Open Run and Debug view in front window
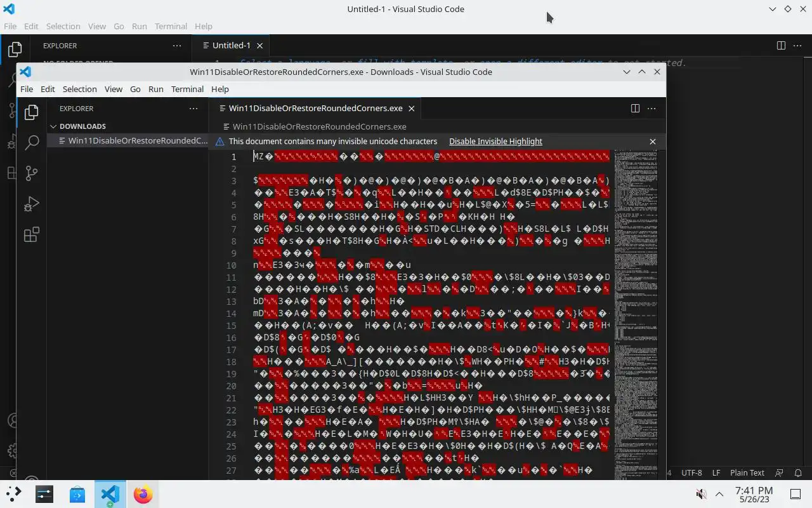This screenshot has width=812, height=508. [31, 204]
